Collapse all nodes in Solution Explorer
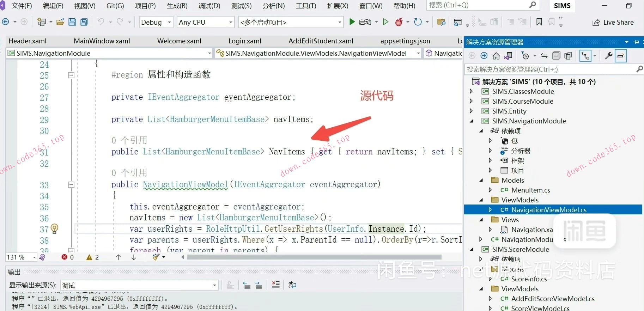644x311 pixels. pyautogui.click(x=556, y=56)
